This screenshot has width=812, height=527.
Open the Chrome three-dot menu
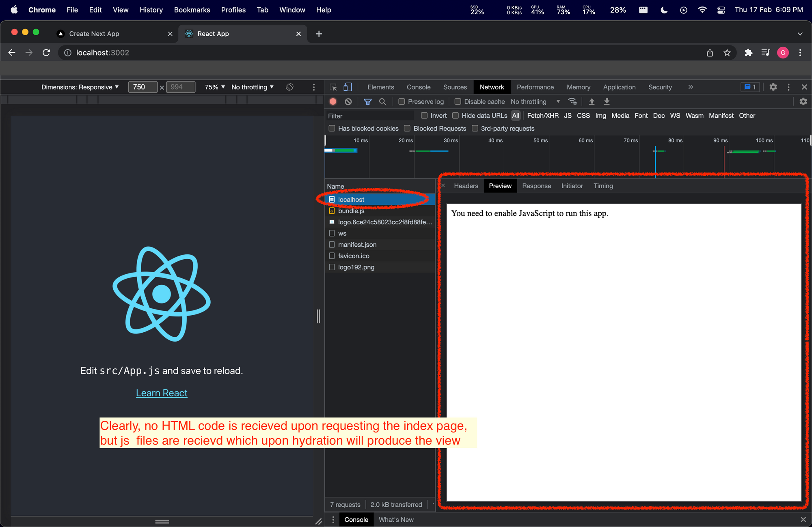point(800,53)
